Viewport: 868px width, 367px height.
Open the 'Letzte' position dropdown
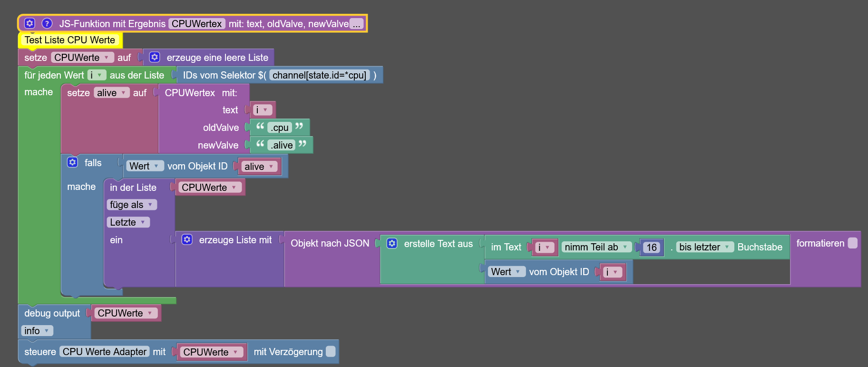pos(128,222)
